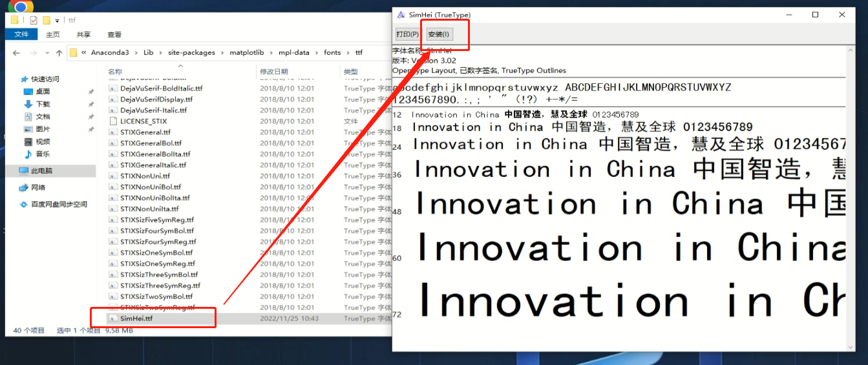The image size is (868, 365).
Task: Open 下载 in navigation pane
Action: coord(43,104)
